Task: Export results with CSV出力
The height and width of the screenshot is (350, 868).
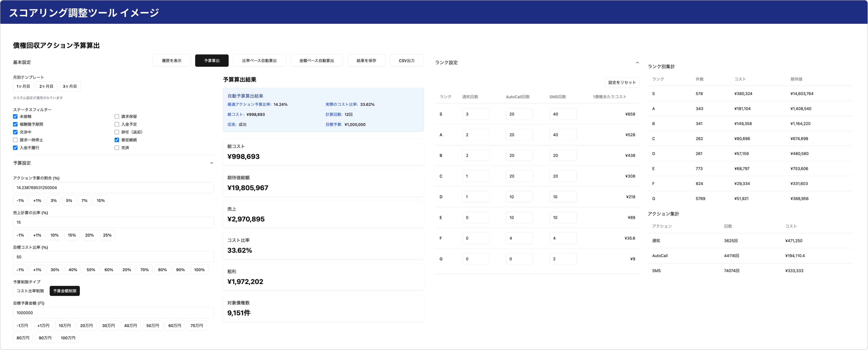Action: (406, 61)
